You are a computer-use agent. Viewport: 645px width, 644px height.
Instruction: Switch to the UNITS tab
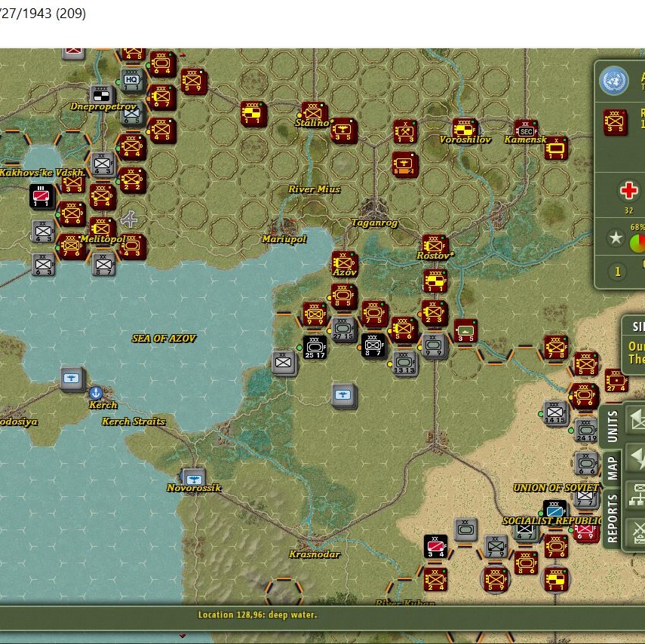point(612,426)
